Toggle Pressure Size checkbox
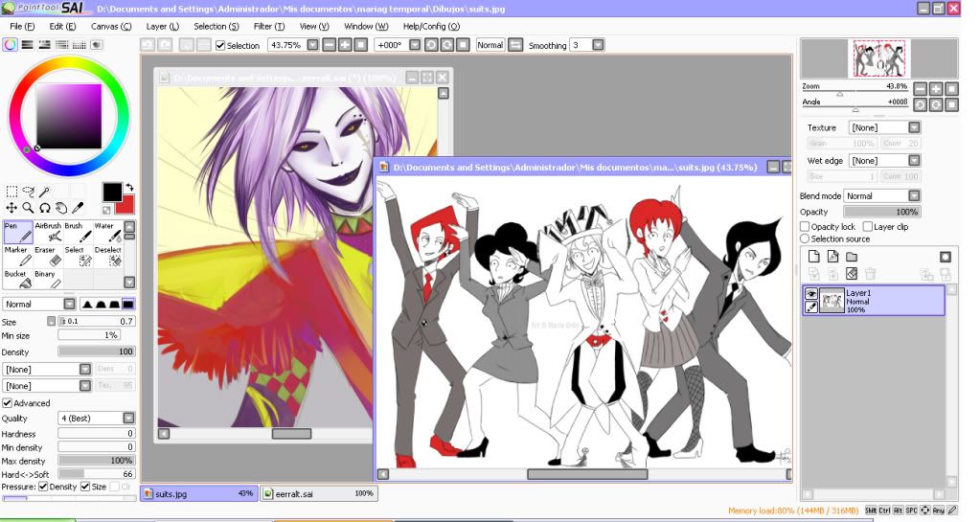Image resolution: width=980 pixels, height=522 pixels. coord(85,487)
